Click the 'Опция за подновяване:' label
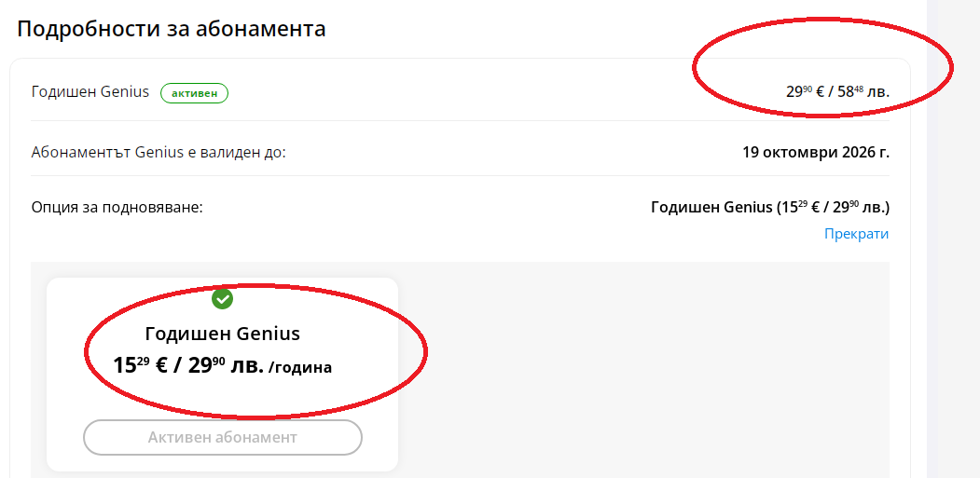980x478 pixels. (x=117, y=206)
